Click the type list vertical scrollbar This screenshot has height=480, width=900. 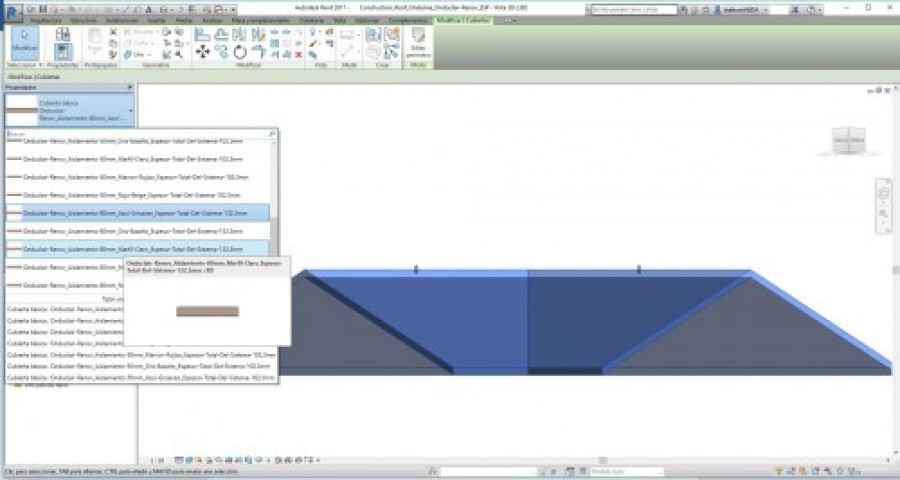pyautogui.click(x=274, y=235)
